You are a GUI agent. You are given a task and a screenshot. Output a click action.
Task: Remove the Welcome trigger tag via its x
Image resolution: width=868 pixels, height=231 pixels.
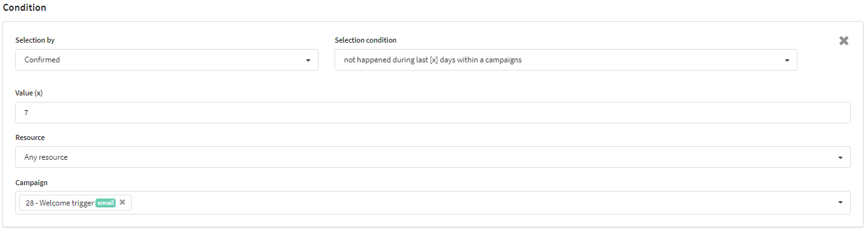click(x=123, y=202)
